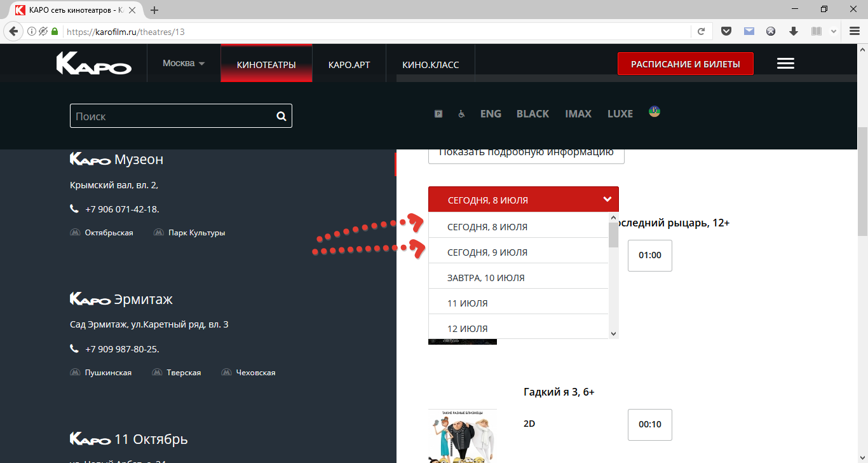Image resolution: width=868 pixels, height=463 pixels.
Task: Open the КАРО 11 Октябрь theatre
Action: click(128, 439)
